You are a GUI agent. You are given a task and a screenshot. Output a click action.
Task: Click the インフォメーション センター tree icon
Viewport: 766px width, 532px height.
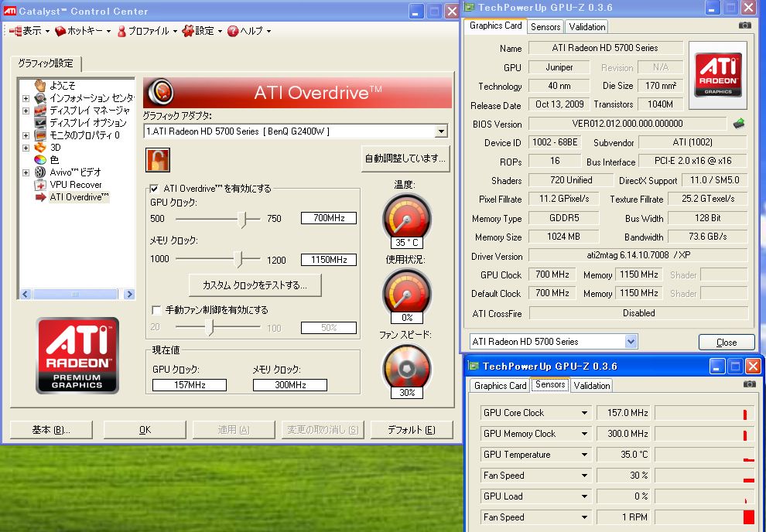(x=40, y=97)
